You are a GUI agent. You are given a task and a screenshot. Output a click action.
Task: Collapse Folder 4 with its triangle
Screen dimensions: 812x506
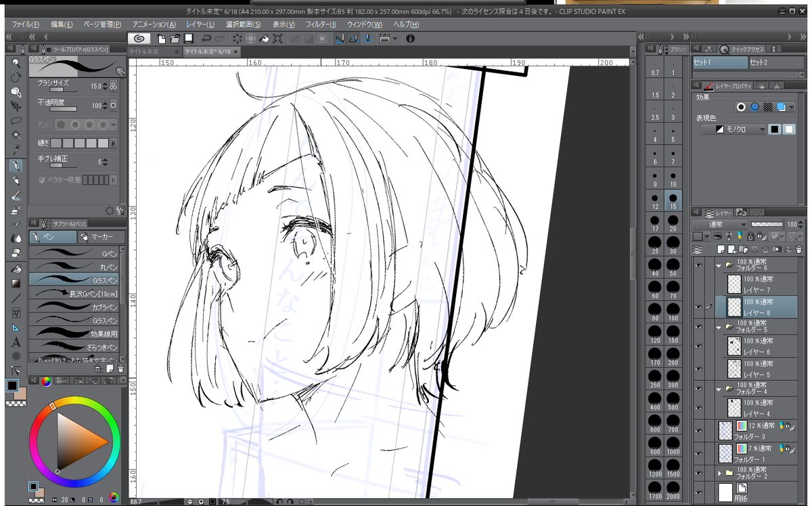coord(719,389)
